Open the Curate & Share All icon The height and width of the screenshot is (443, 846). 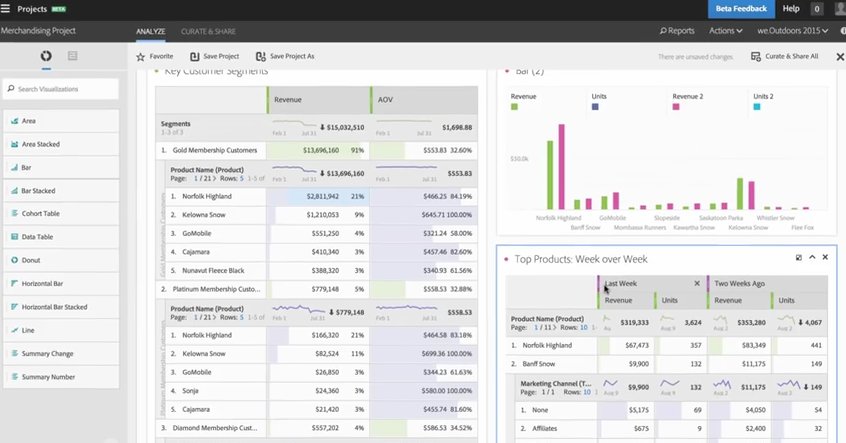click(x=756, y=57)
